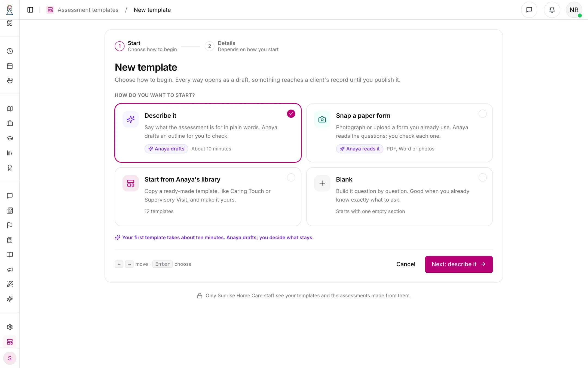Screen dimensions: 588x368
Task: Open the S workspace avatar
Action: pyautogui.click(x=10, y=358)
